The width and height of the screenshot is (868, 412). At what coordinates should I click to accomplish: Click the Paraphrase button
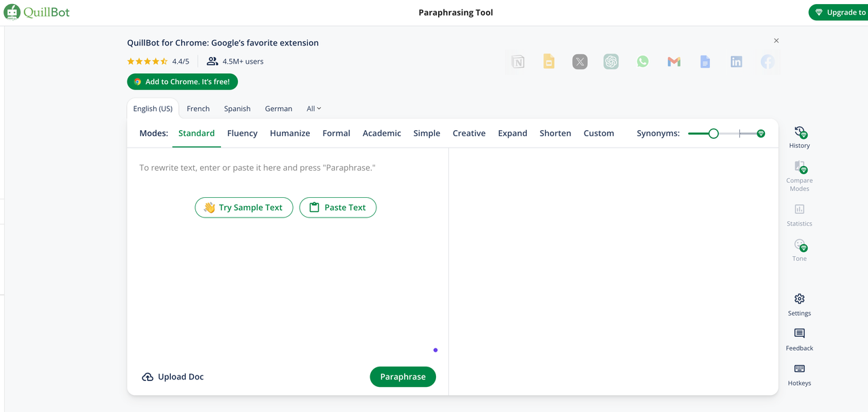click(403, 377)
